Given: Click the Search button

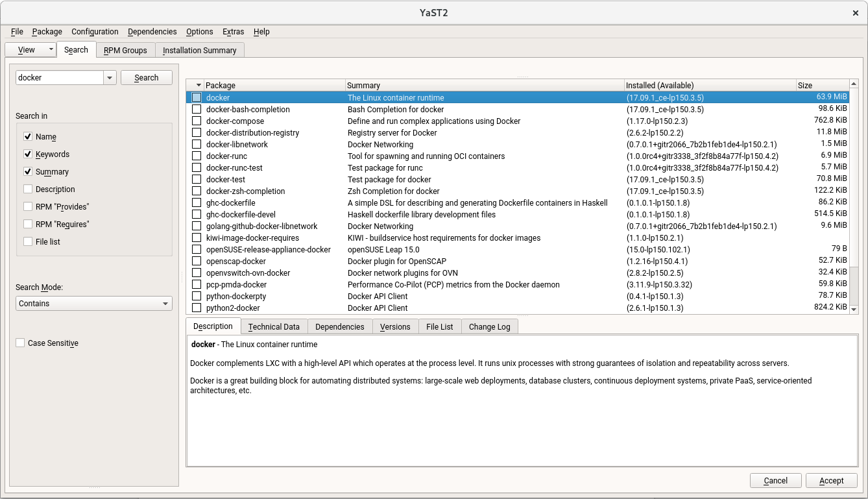Looking at the screenshot, I should pyautogui.click(x=147, y=77).
